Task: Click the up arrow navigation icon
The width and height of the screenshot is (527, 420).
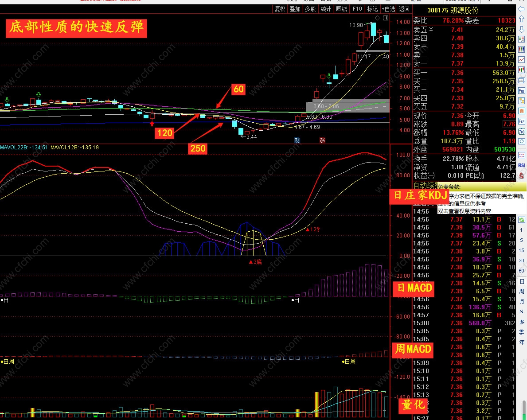Action: point(521,19)
